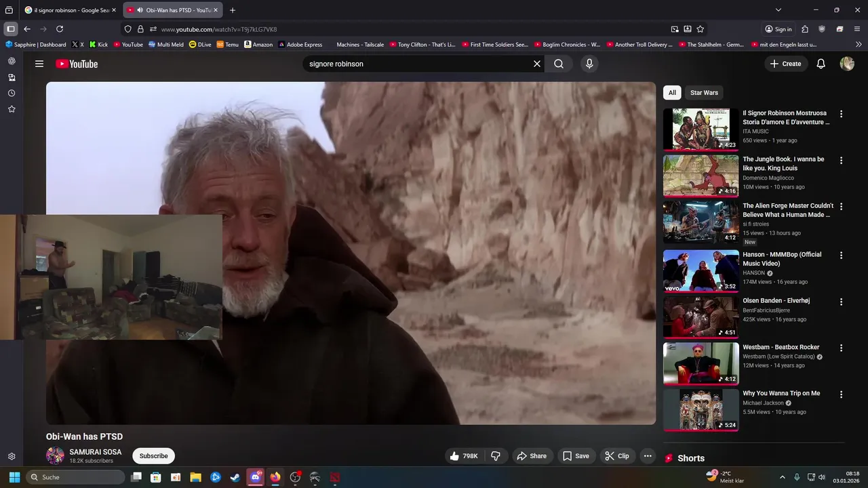Like the video (798K)
The image size is (868, 488).
pos(464,456)
